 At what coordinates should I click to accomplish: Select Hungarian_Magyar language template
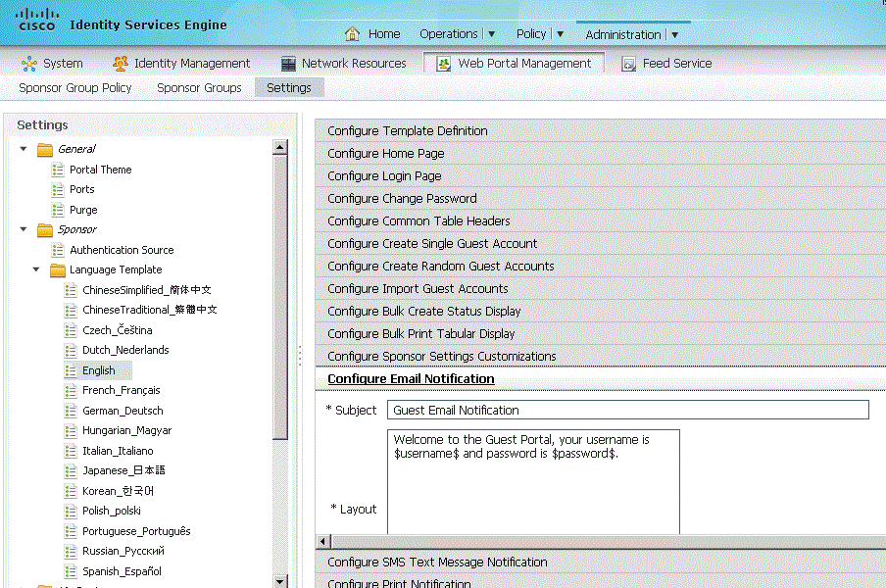(x=127, y=430)
